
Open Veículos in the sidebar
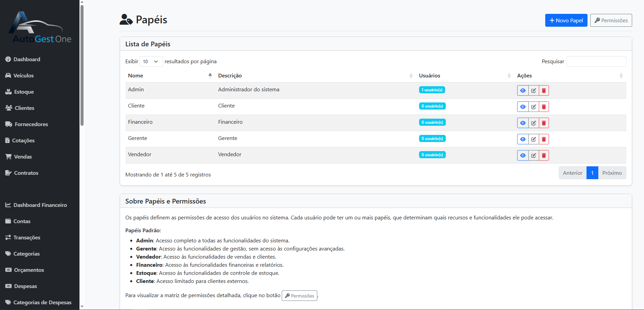(x=23, y=76)
